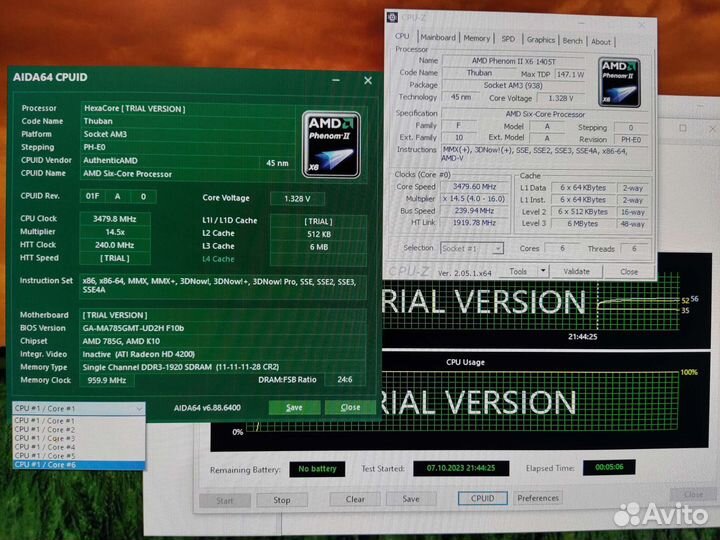Screen dimensions: 720x540
Task: Click the No battery status field
Action: point(317,469)
